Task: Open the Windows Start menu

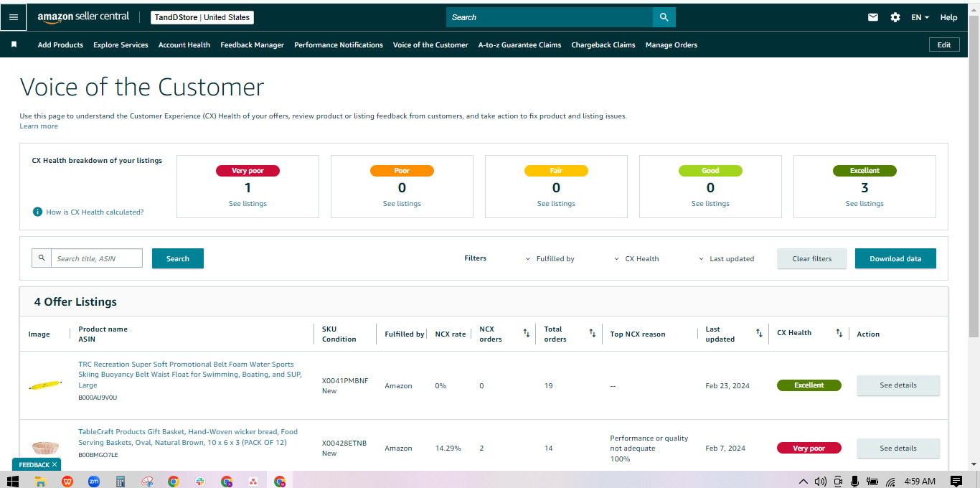Action: [13, 481]
